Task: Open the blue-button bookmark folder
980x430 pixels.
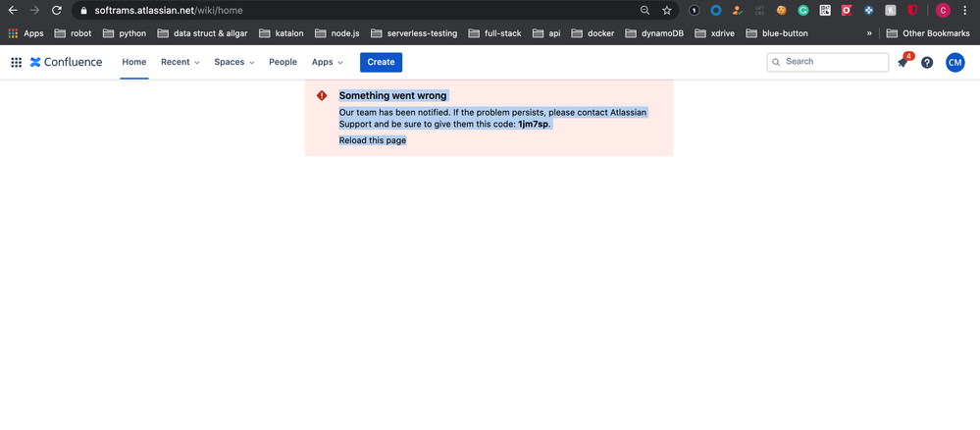Action: (x=777, y=33)
